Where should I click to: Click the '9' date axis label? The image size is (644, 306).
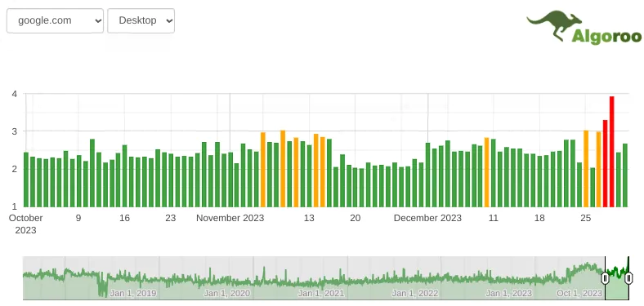[78, 218]
